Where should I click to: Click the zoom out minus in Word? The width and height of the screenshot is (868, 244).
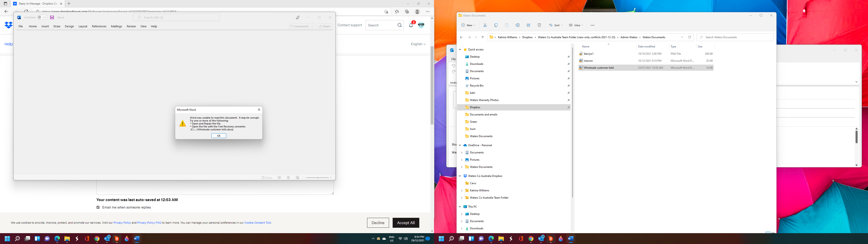click(x=304, y=178)
